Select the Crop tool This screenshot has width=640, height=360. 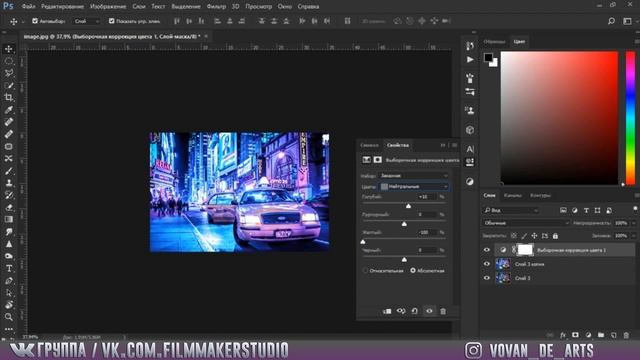(x=9, y=98)
